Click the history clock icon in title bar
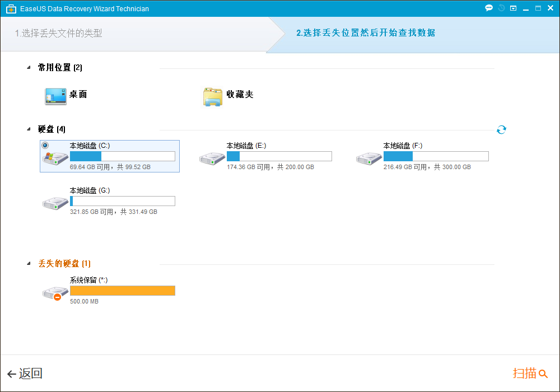Image resolution: width=560 pixels, height=392 pixels. pyautogui.click(x=501, y=8)
